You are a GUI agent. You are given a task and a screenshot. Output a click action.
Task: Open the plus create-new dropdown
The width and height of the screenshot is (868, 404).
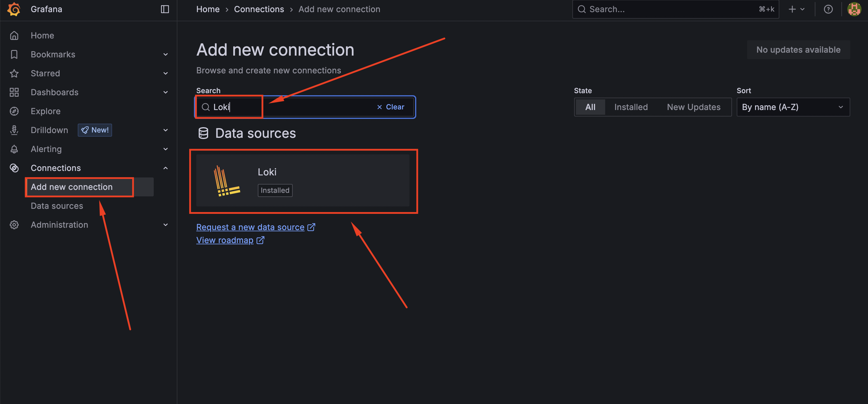(796, 9)
